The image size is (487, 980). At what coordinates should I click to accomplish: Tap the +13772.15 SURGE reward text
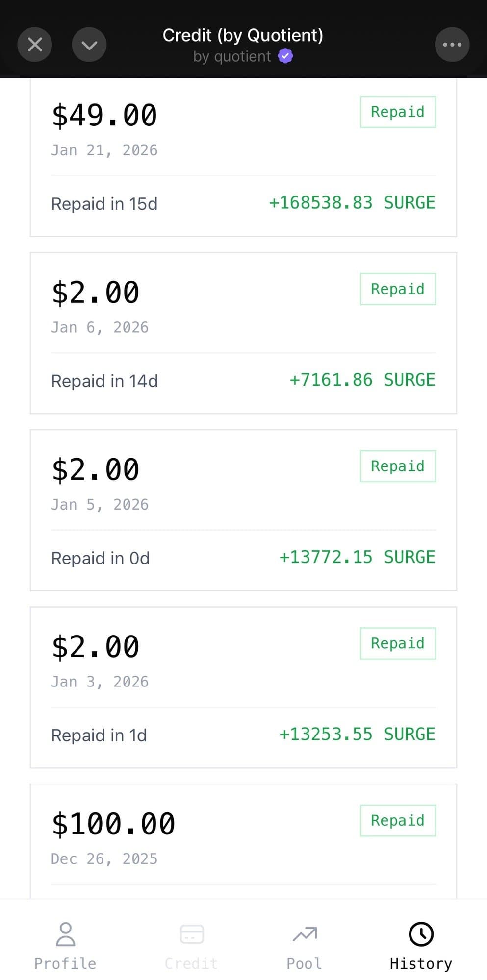357,557
